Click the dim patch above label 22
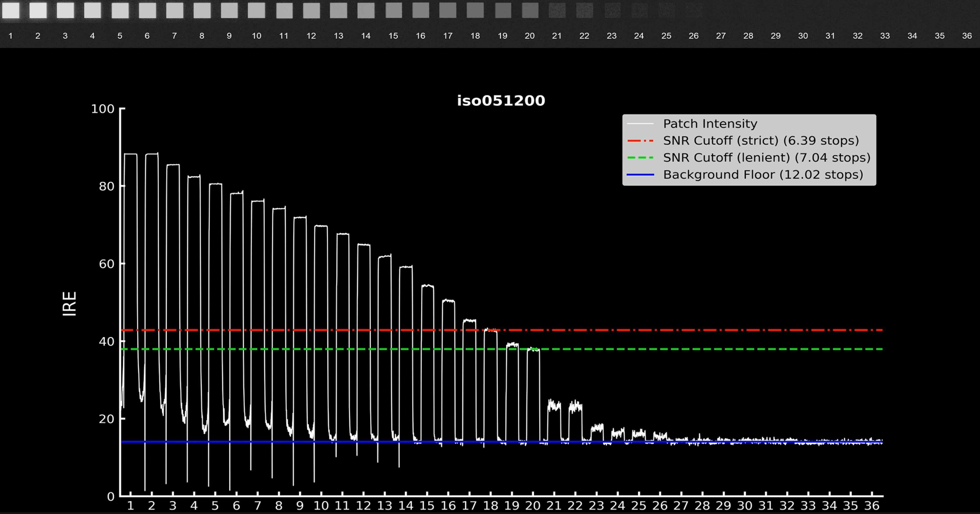The height and width of the screenshot is (514, 980). [584, 10]
